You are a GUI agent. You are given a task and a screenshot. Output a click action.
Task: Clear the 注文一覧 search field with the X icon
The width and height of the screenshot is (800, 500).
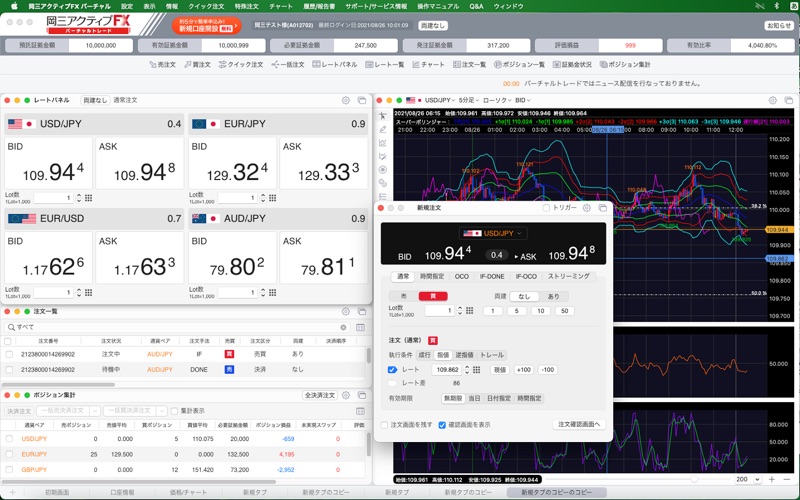344,327
